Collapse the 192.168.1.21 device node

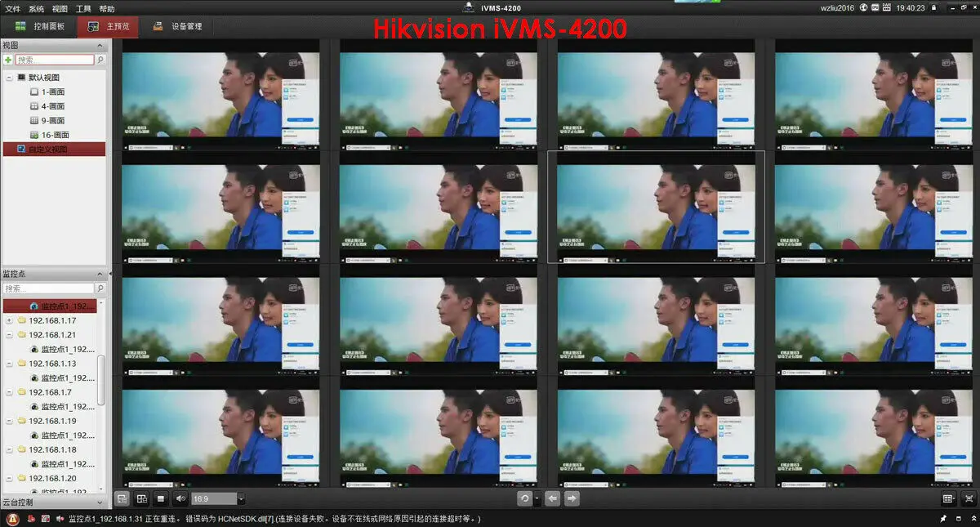pos(9,335)
